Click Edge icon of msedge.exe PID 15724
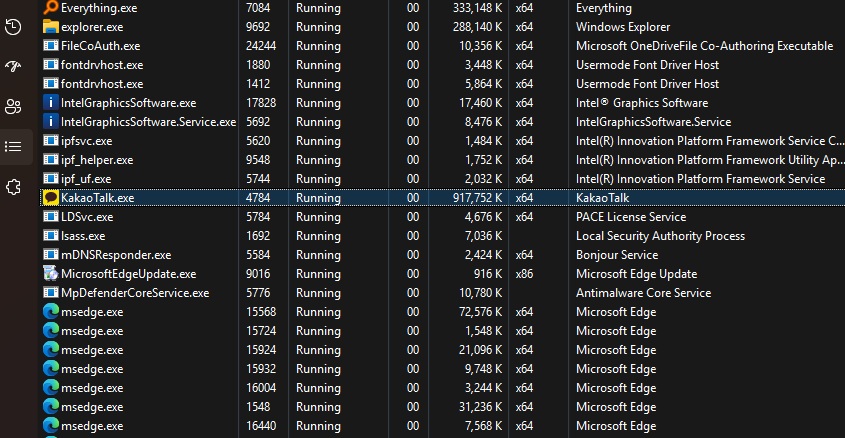The image size is (845, 438). [51, 331]
